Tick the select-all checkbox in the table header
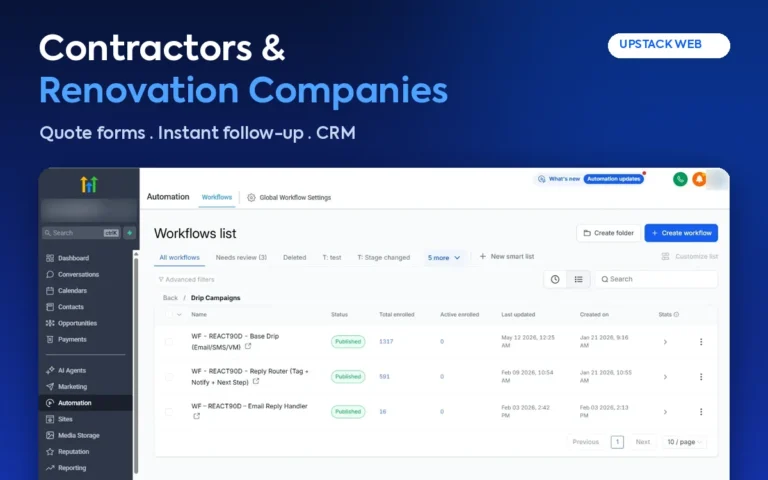The image size is (768, 480). [x=169, y=314]
